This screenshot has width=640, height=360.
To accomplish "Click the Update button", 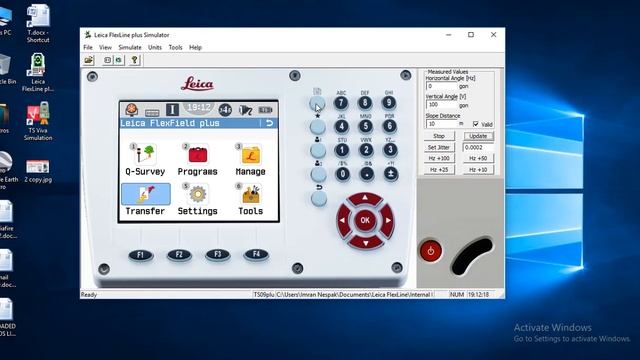I will point(478,136).
